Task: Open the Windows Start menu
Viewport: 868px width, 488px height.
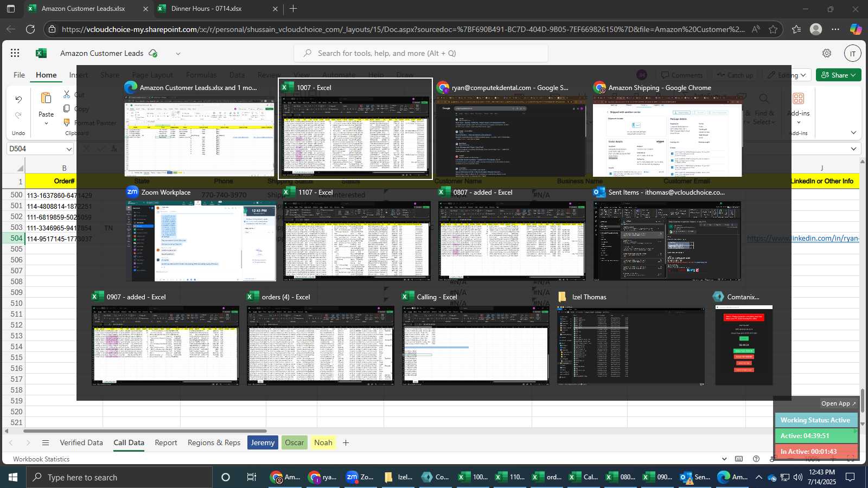Action: coord(13,477)
